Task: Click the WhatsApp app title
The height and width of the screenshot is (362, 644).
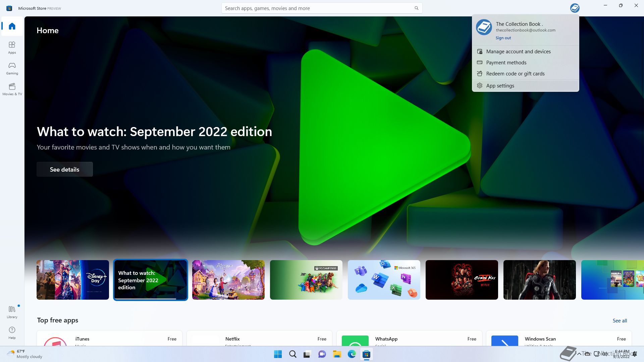Action: click(386, 339)
